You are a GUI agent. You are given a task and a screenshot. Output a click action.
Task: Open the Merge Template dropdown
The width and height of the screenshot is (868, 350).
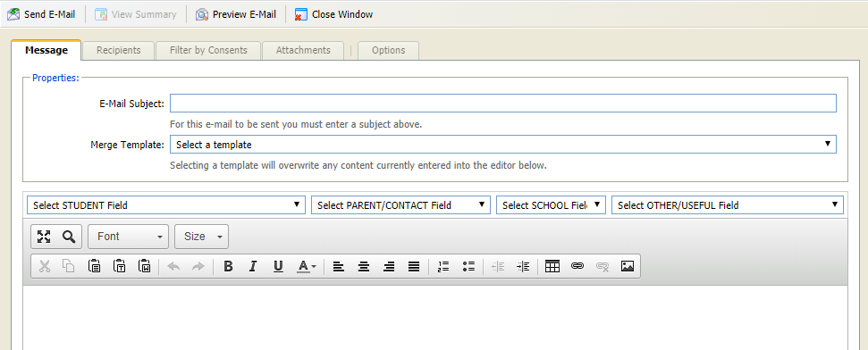tap(503, 145)
